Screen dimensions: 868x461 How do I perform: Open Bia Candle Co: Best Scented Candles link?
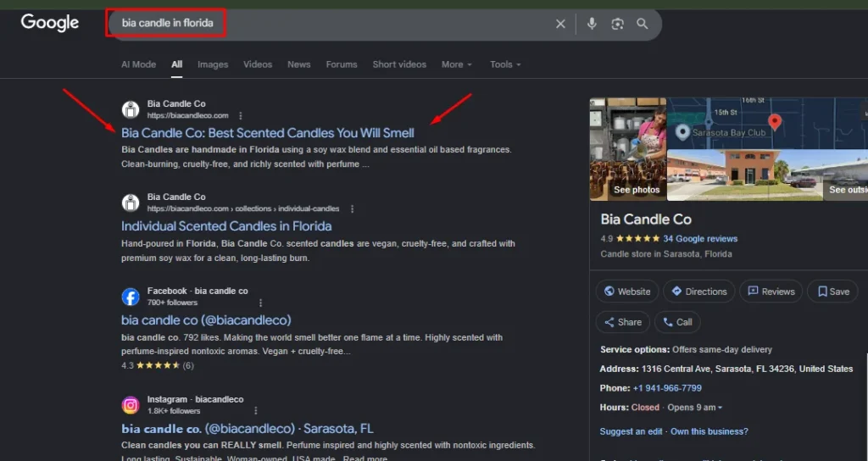click(x=267, y=133)
